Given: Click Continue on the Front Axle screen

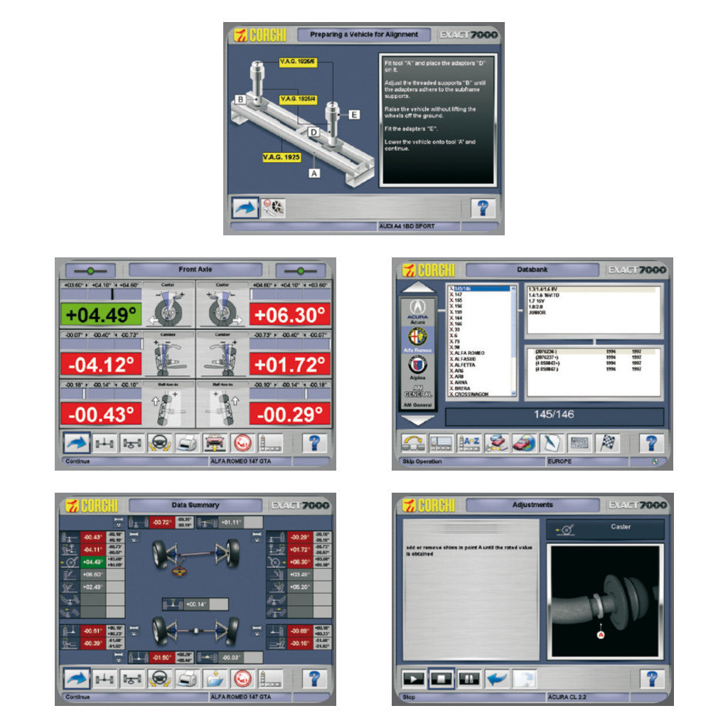Looking at the screenshot, I should tap(78, 461).
